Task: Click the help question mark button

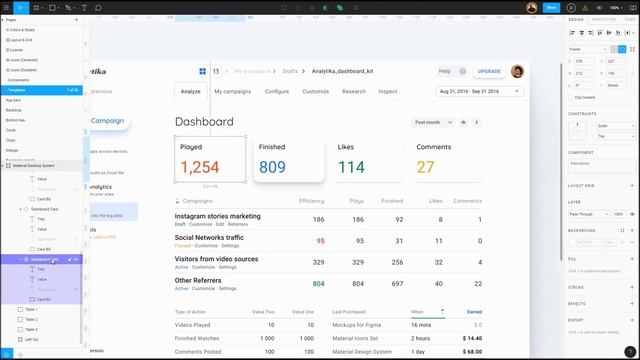Action: tap(630, 351)
